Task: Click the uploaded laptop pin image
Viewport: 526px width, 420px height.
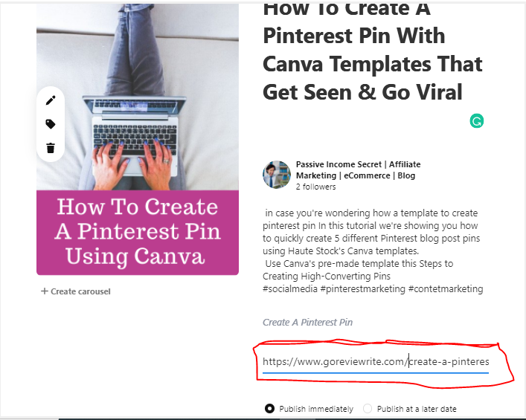Action: [138, 97]
